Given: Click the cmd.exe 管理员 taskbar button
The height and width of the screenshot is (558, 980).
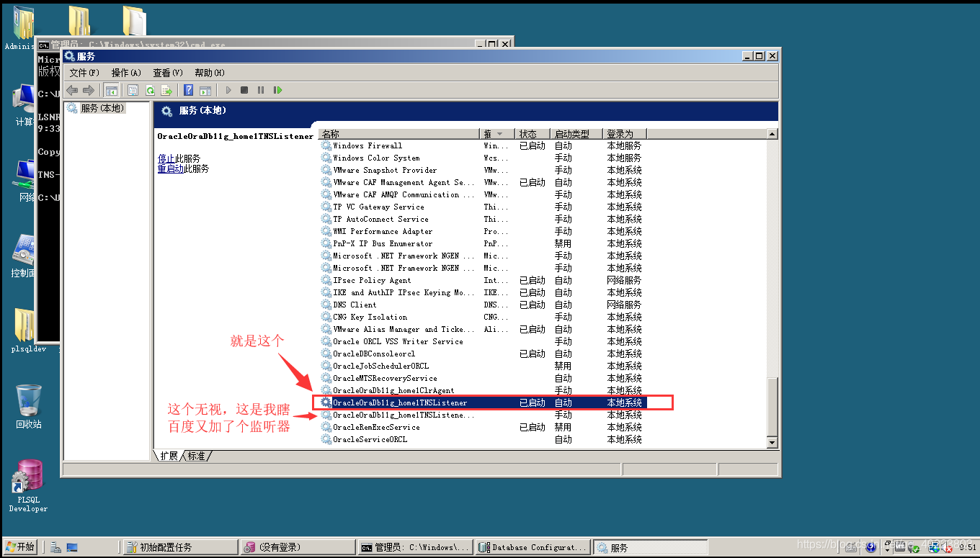Looking at the screenshot, I should [416, 547].
